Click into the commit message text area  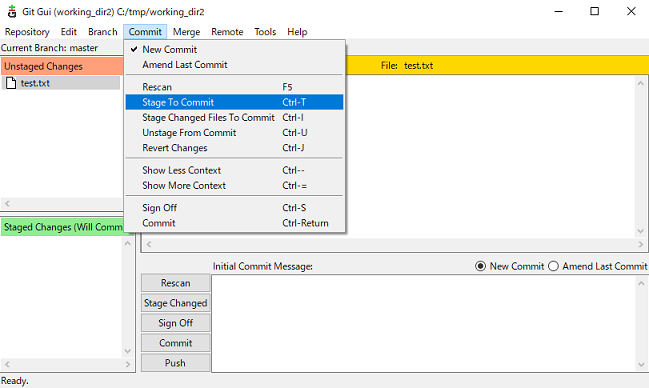tap(424, 323)
